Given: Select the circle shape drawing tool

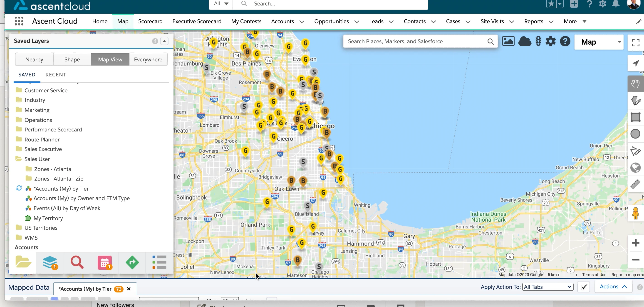Looking at the screenshot, I should [636, 134].
